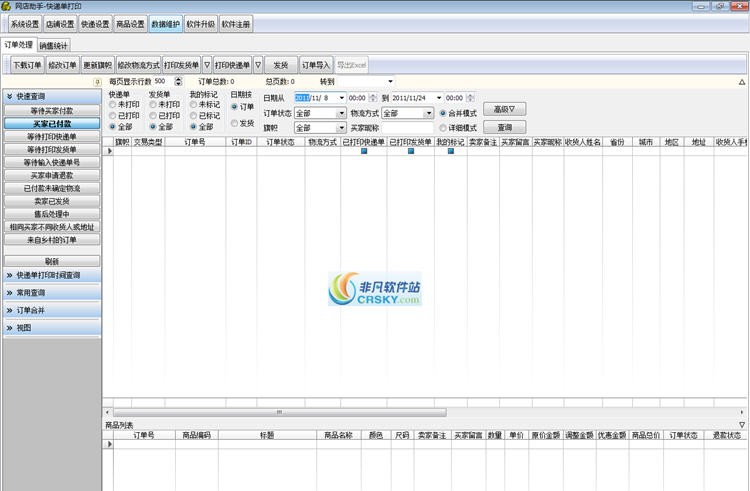Click the 更新旗帜 toolbar button
The height and width of the screenshot is (491, 750).
98,64
